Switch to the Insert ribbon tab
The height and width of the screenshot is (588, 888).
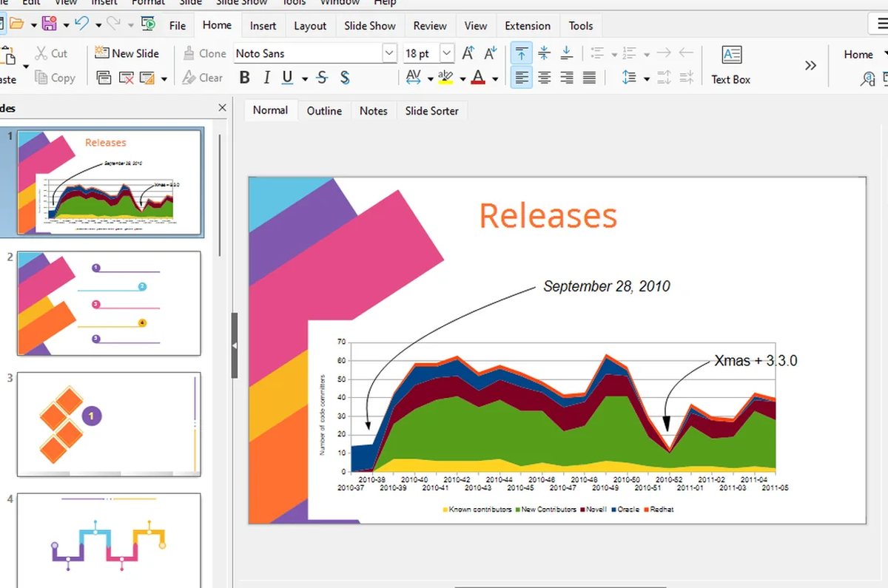(x=263, y=26)
